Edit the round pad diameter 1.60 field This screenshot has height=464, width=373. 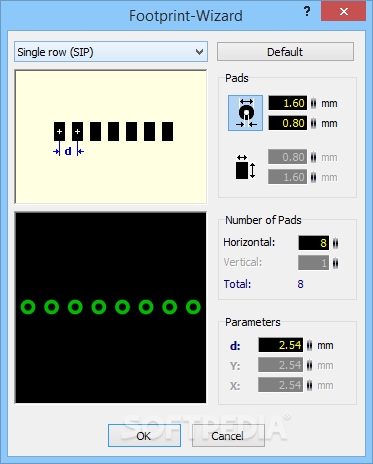click(288, 103)
